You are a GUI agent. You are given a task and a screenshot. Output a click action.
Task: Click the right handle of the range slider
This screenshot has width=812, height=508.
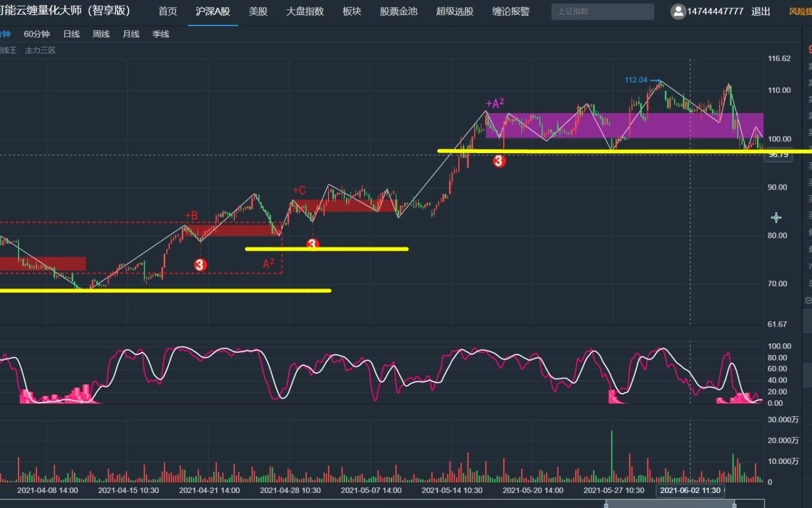tap(734, 505)
